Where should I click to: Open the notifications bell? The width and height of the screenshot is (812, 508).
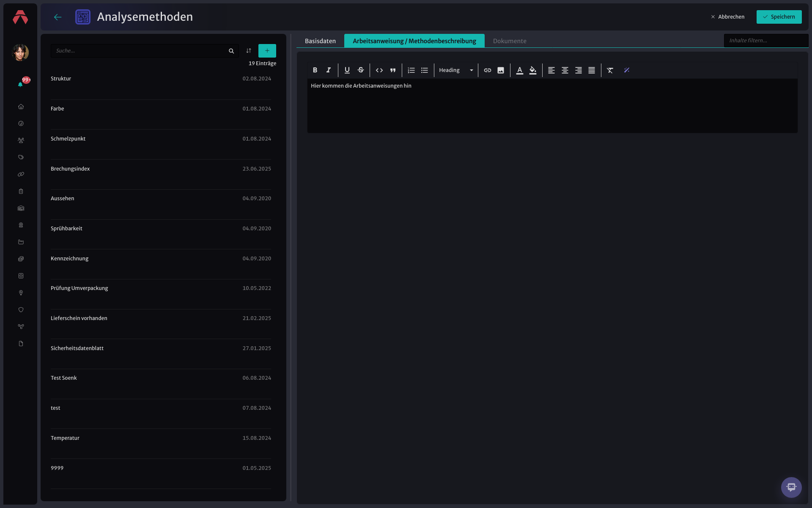[x=20, y=84]
